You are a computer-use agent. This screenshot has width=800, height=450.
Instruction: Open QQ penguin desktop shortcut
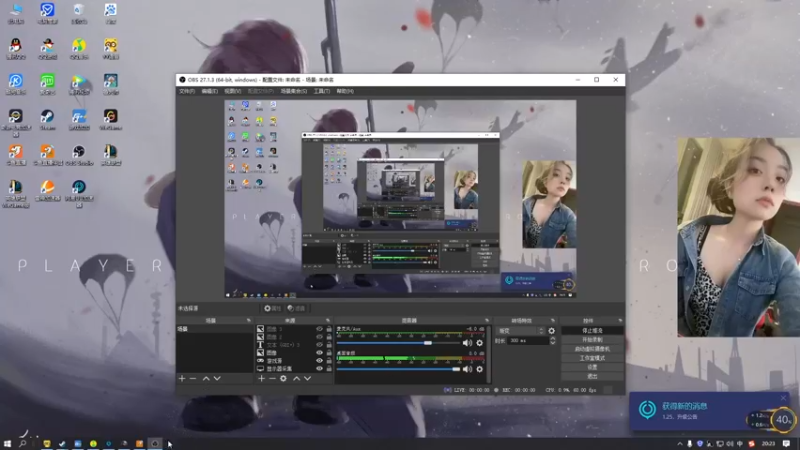[16, 49]
